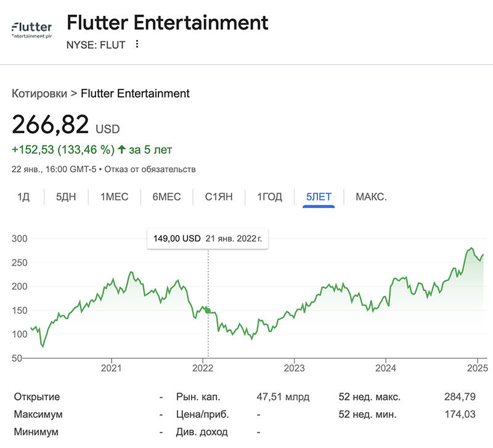Click the Flutter Entertainment logo
Image resolution: width=493 pixels, height=448 pixels.
pos(31,30)
